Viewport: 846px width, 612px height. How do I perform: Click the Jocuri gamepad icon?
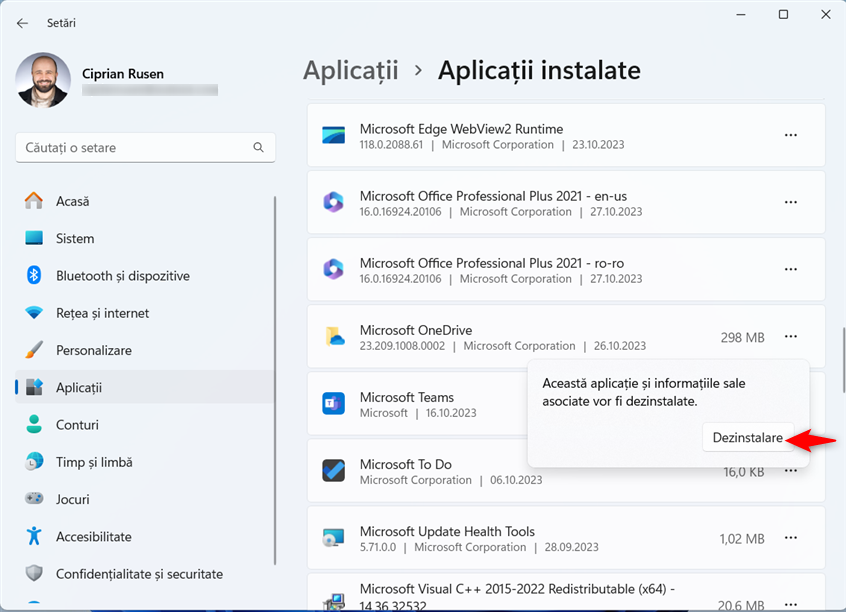[x=34, y=499]
